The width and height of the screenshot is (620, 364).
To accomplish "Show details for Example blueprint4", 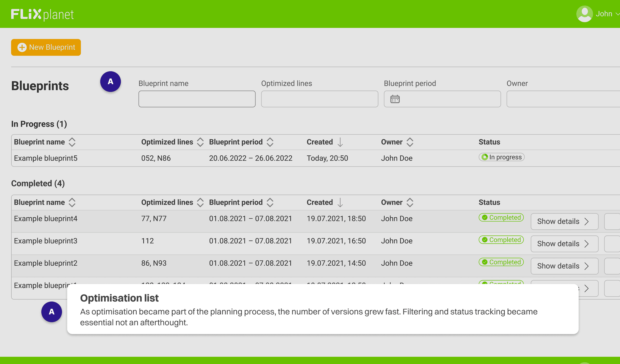I will 564,221.
